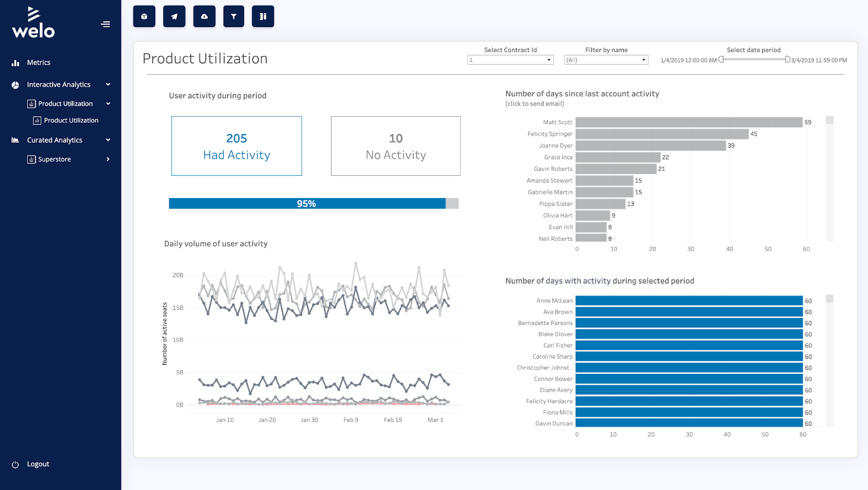Click the cloud download icon

point(204,16)
